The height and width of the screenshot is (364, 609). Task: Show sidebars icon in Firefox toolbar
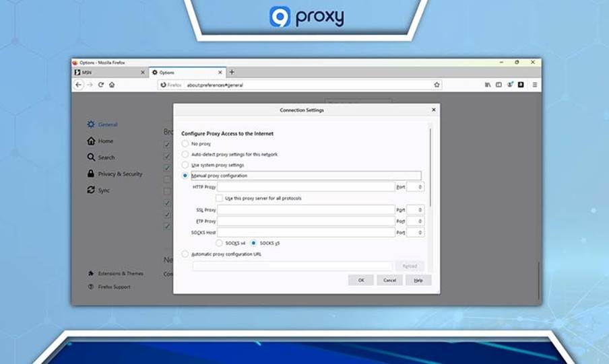pyautogui.click(x=499, y=85)
